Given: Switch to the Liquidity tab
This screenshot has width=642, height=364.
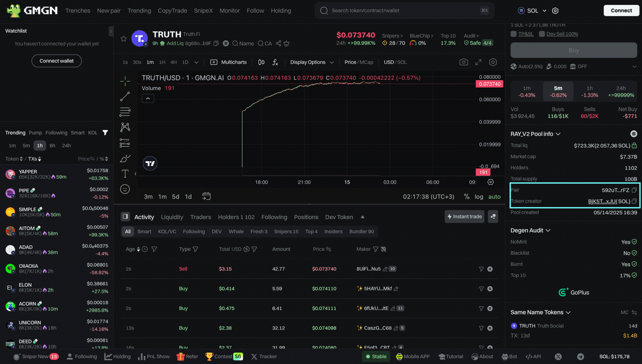Looking at the screenshot, I should click(x=172, y=217).
